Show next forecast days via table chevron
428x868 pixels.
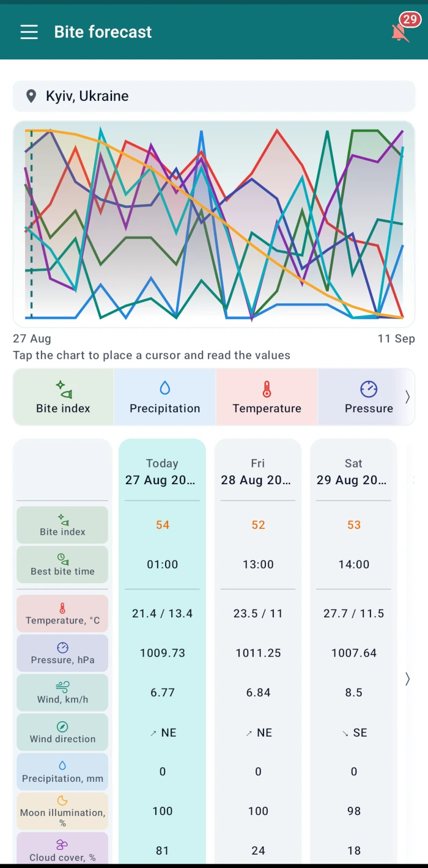point(408,679)
